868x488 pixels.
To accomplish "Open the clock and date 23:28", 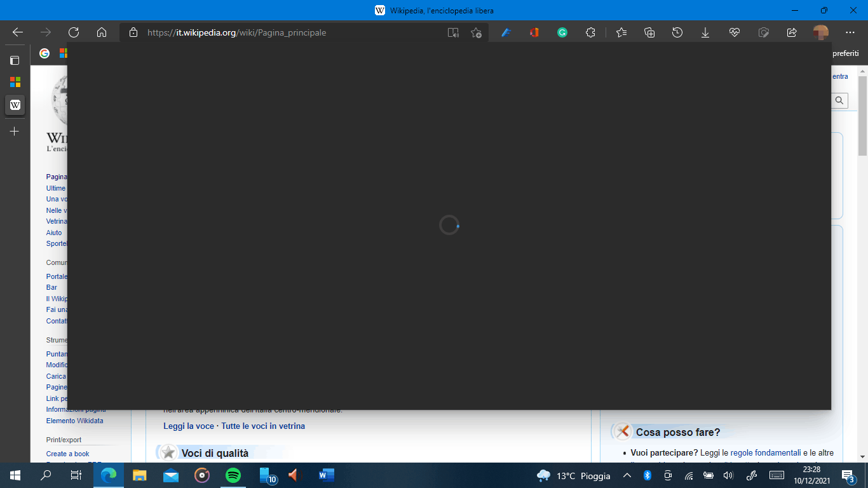I will (811, 475).
